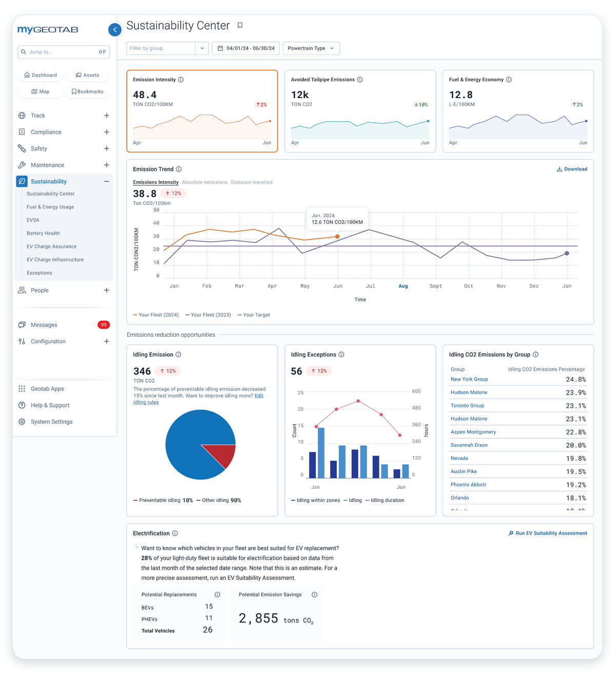Open the Powertrain Type dropdown

click(311, 48)
